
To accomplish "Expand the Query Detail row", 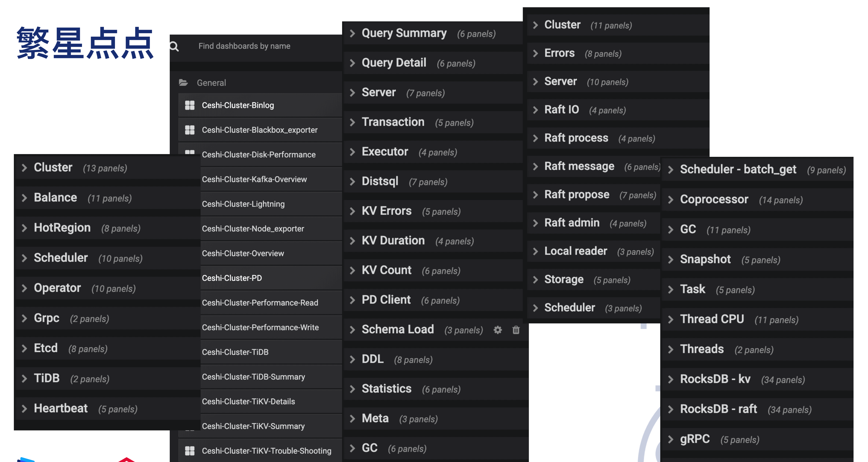I will (x=433, y=63).
